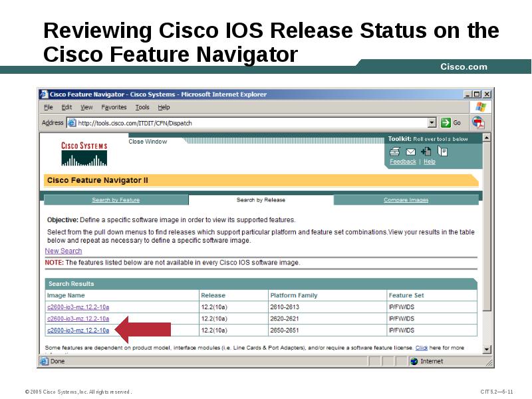Click the Feedback link
This screenshot has height=399, width=532.
403,162
